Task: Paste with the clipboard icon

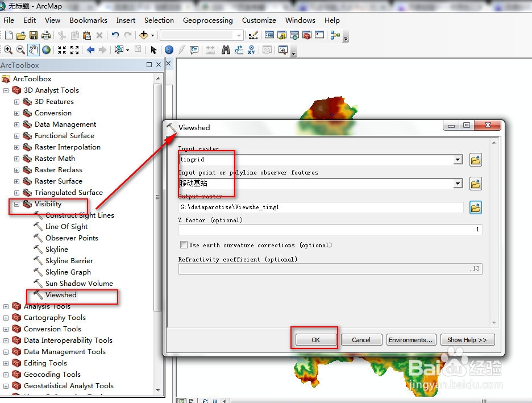Action: (x=87, y=35)
